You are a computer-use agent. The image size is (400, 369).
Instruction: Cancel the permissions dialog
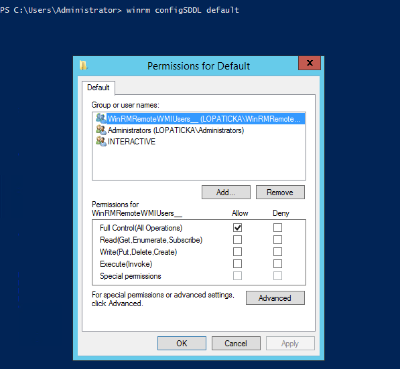(236, 343)
